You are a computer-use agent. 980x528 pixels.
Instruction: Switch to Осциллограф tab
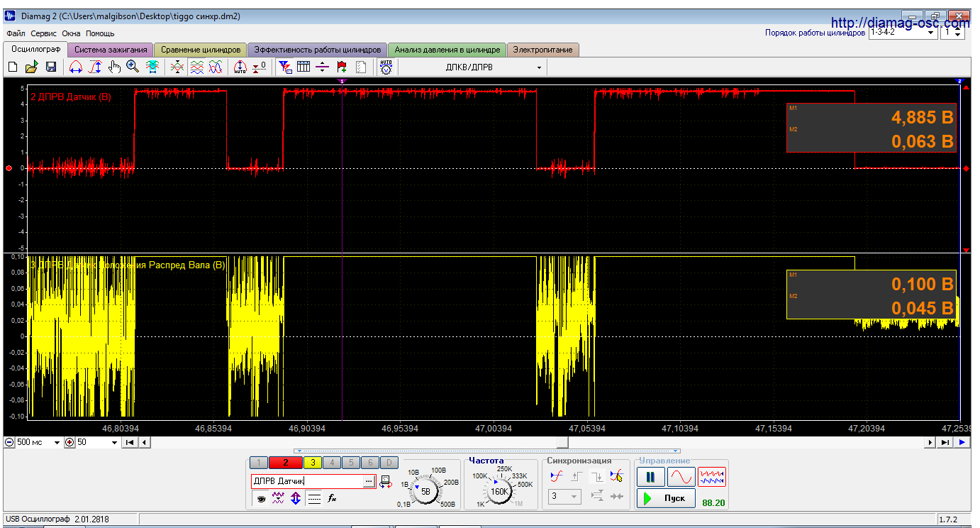[x=35, y=49]
